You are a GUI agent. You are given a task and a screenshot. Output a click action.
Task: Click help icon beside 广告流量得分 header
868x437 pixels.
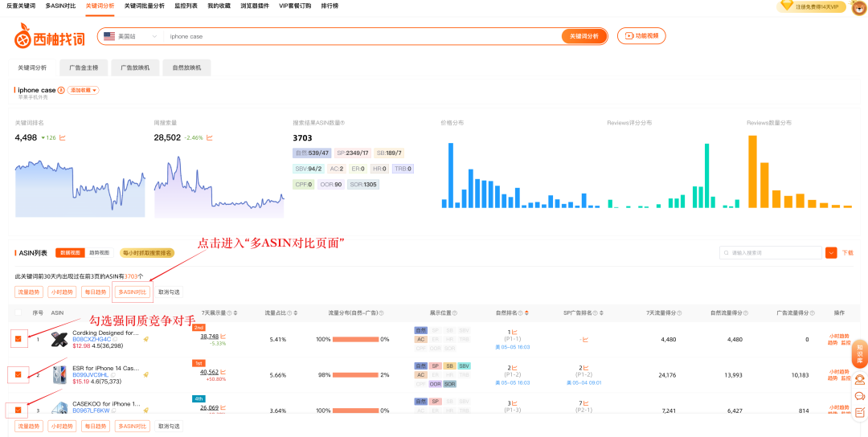[813, 313]
